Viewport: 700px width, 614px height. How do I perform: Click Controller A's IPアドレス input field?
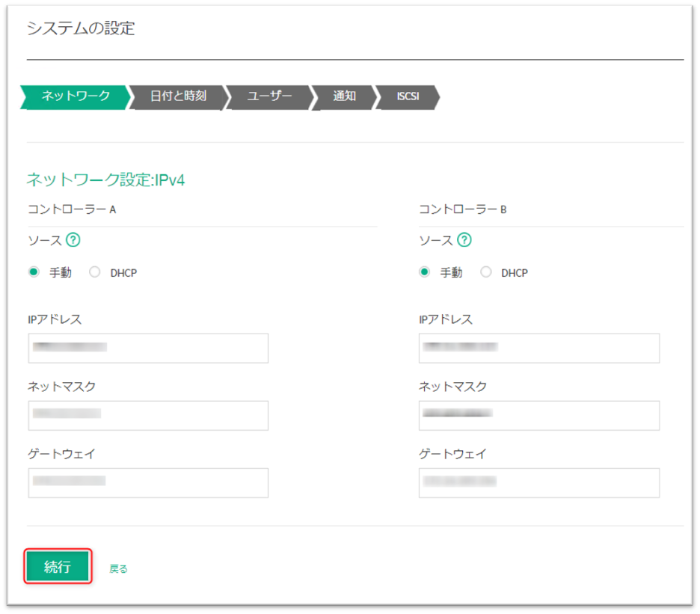[x=147, y=348]
